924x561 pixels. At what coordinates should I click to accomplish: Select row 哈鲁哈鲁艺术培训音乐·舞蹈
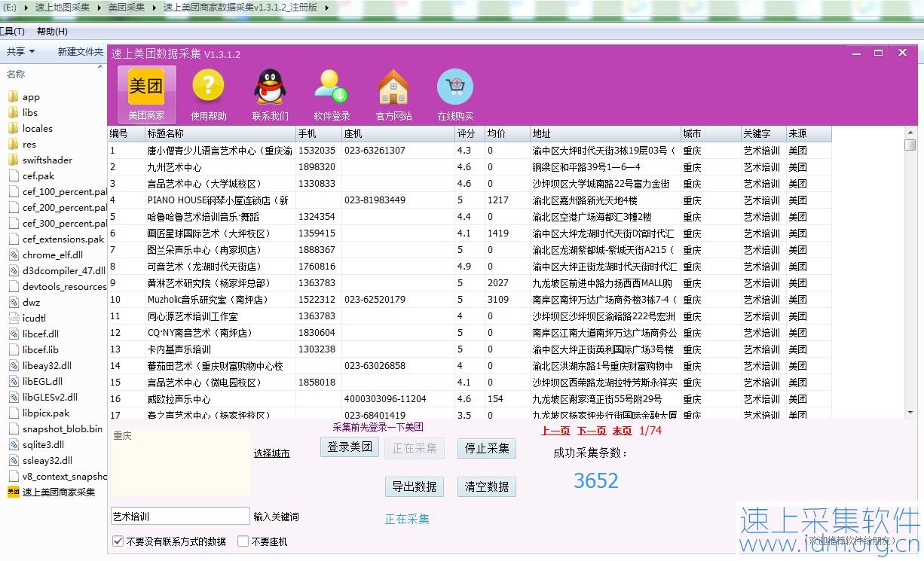tap(470, 217)
